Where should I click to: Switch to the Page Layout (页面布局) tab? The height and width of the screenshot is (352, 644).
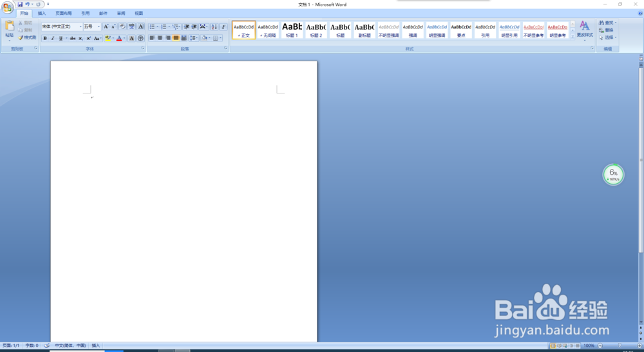64,14
